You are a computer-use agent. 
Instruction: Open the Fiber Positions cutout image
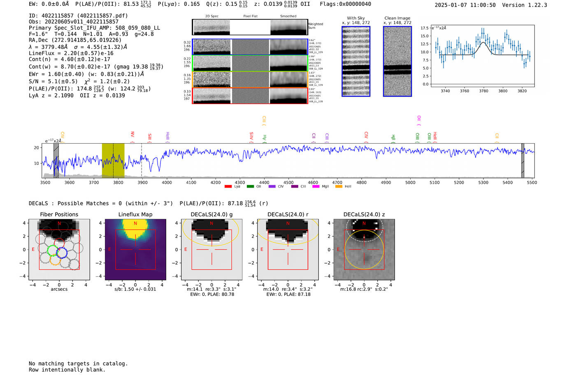click(x=59, y=249)
